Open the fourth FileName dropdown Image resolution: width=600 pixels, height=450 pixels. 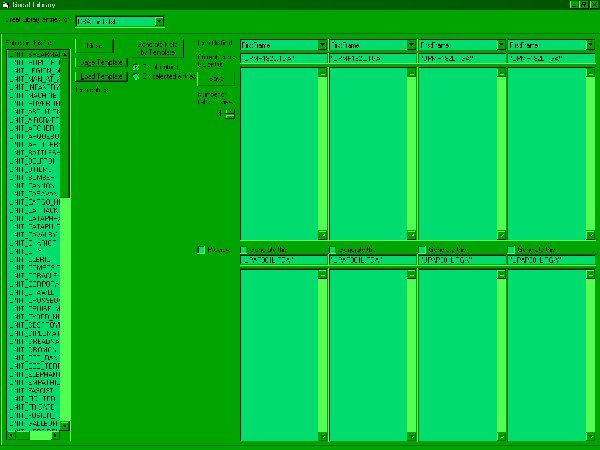pos(589,45)
